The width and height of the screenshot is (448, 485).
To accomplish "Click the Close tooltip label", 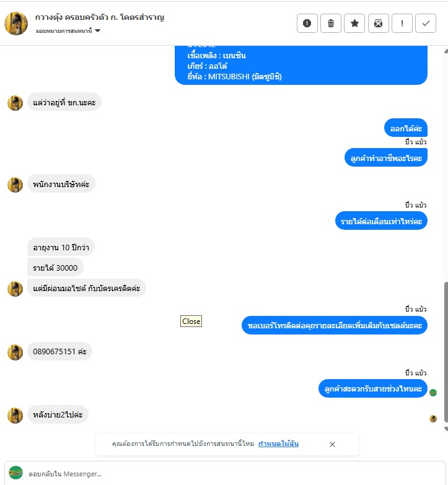I will tap(191, 321).
